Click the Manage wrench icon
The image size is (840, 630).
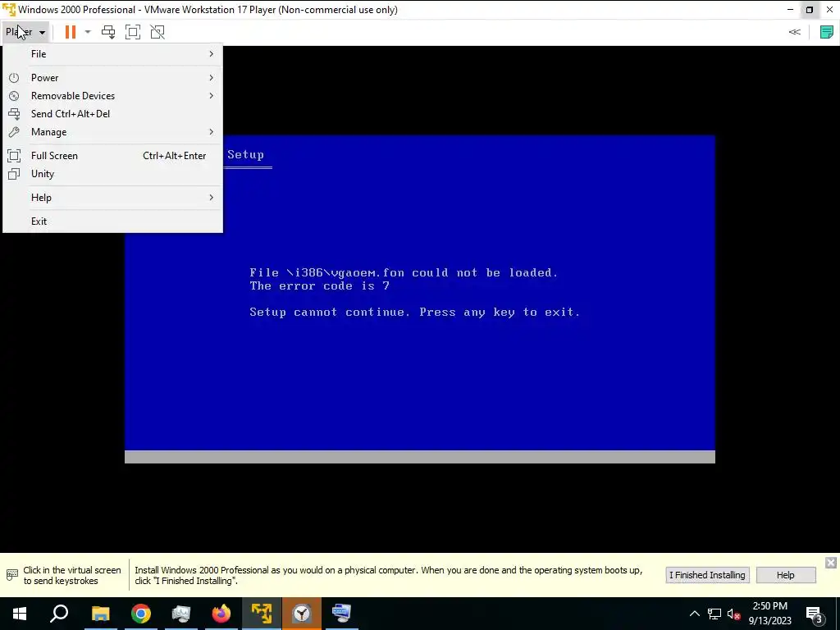click(14, 132)
